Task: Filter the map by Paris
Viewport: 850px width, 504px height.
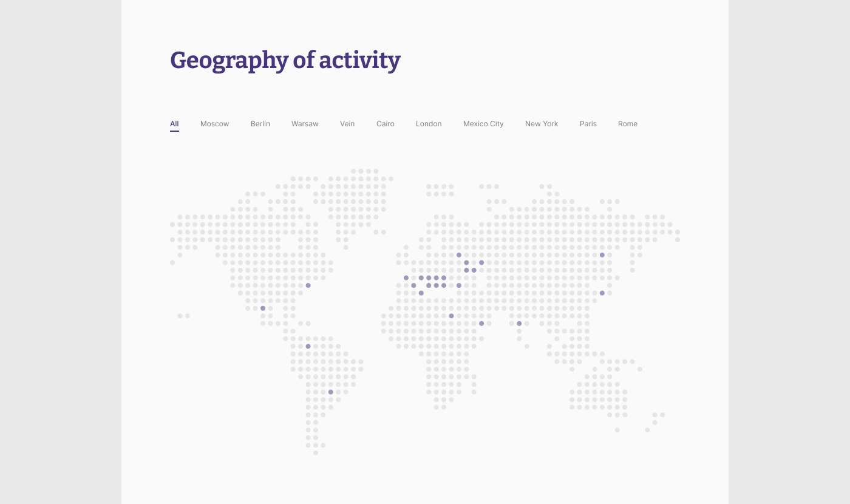Action: coord(588,124)
